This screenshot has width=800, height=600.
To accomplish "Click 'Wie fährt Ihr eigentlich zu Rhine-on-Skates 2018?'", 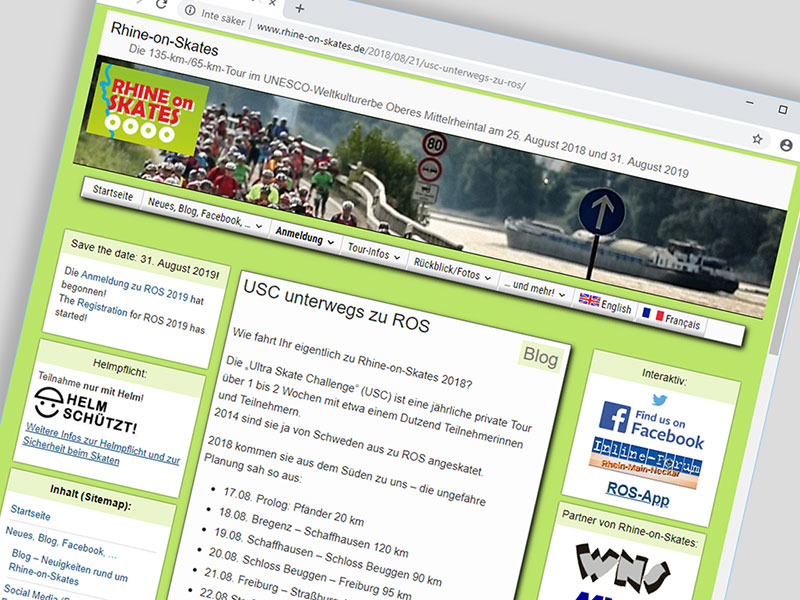I will click(352, 358).
